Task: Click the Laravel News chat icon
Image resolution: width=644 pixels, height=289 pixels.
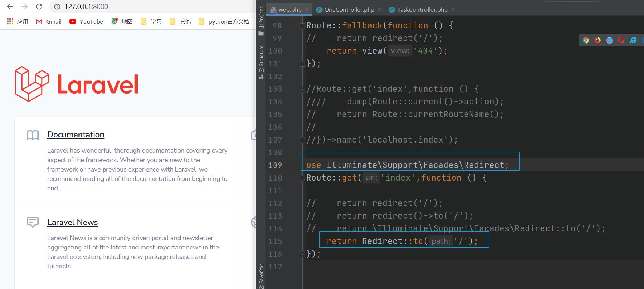Action: pos(33,222)
